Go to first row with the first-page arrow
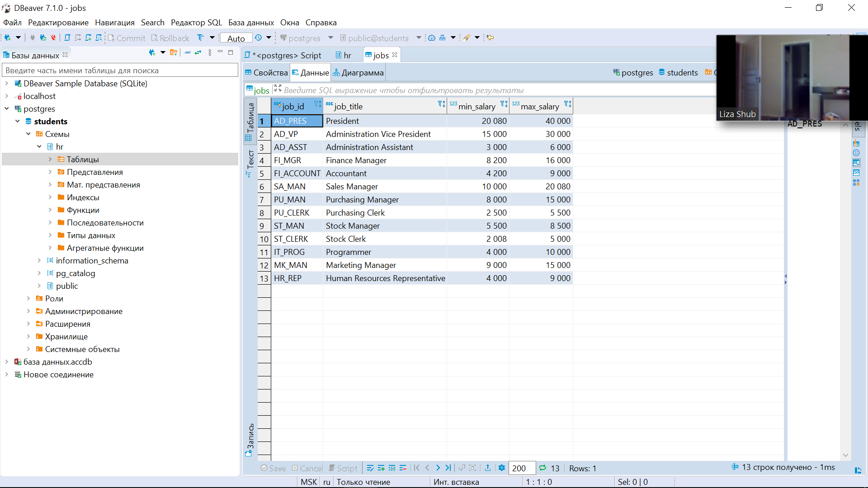Viewport: 868px width, 488px height. tap(417, 468)
